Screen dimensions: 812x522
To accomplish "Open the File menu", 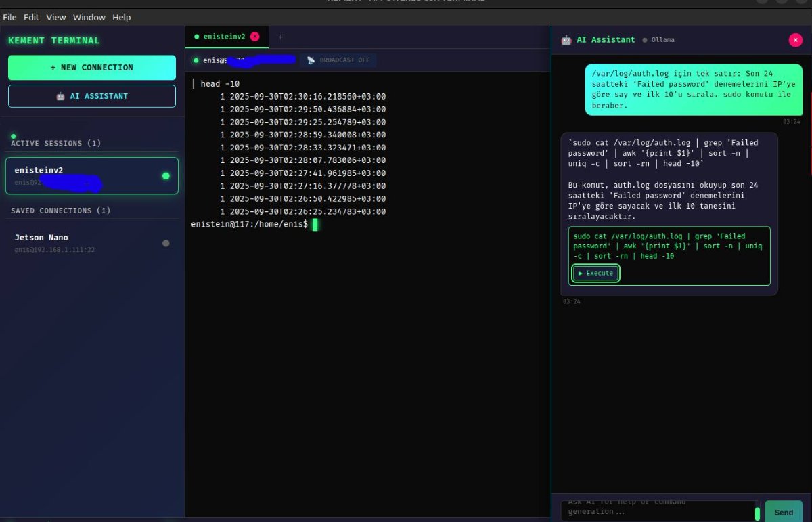I will click(9, 17).
